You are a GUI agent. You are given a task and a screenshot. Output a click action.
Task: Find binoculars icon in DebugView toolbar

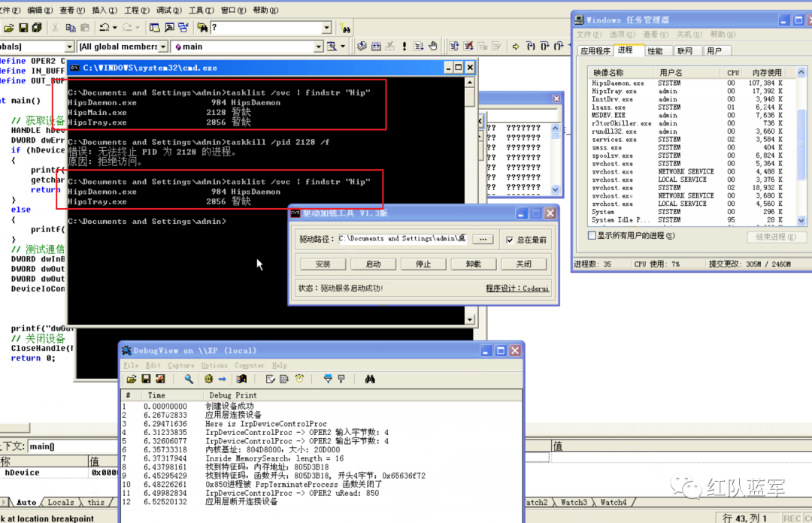point(370,379)
